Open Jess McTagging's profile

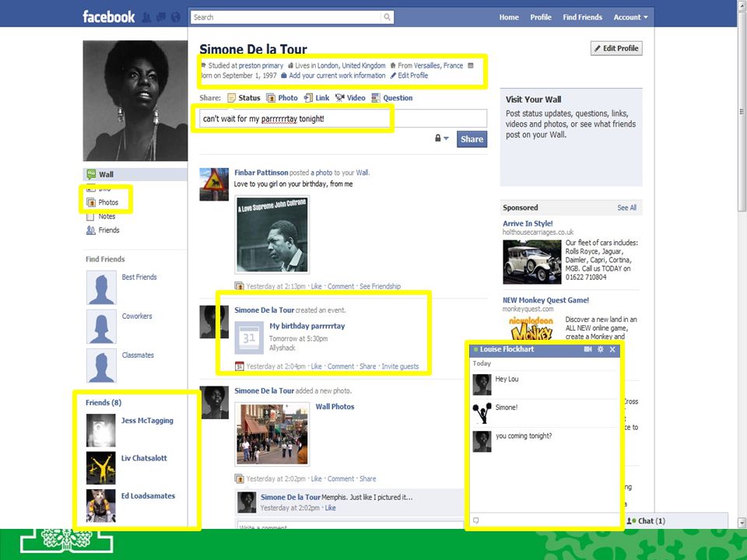[147, 421]
